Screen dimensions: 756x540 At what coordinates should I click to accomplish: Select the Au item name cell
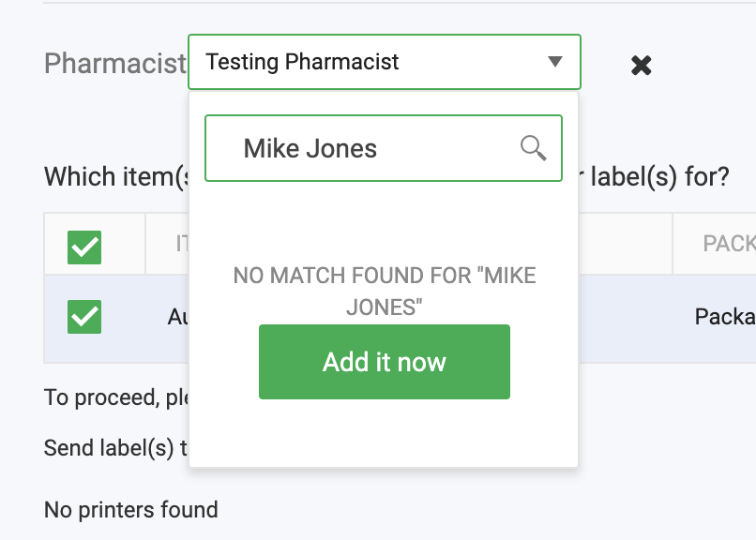pos(178,317)
